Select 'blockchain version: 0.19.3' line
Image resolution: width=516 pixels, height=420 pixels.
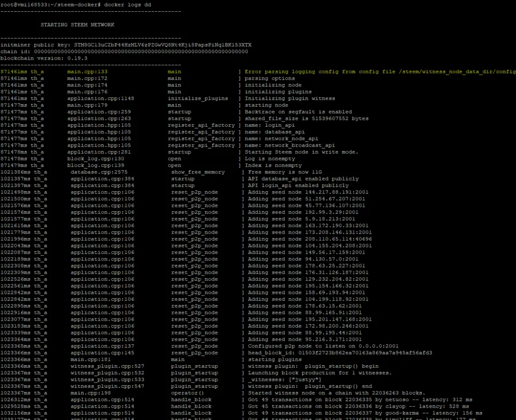(44, 58)
